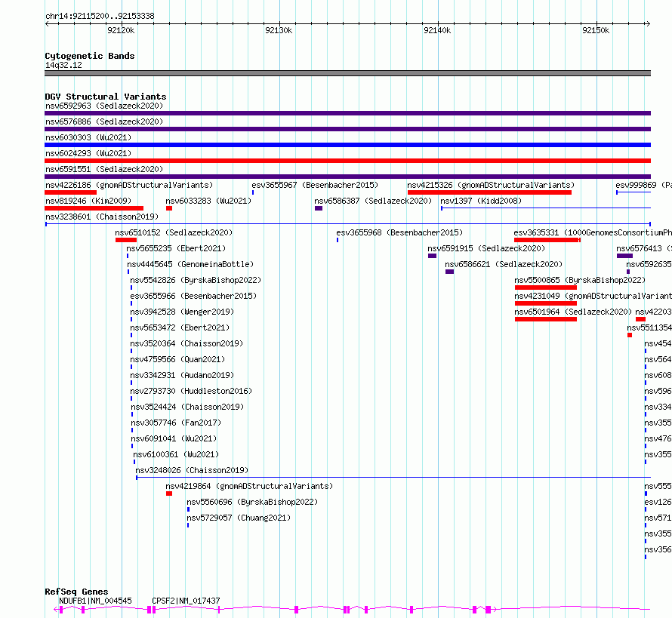
Task: Click the nsv6024293 (Wu2021) label
Action: click(88, 153)
